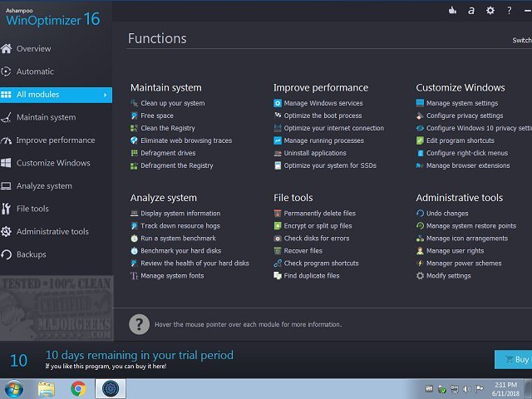This screenshot has height=399, width=532.
Task: Open Check program shortcuts
Action: 322,264
